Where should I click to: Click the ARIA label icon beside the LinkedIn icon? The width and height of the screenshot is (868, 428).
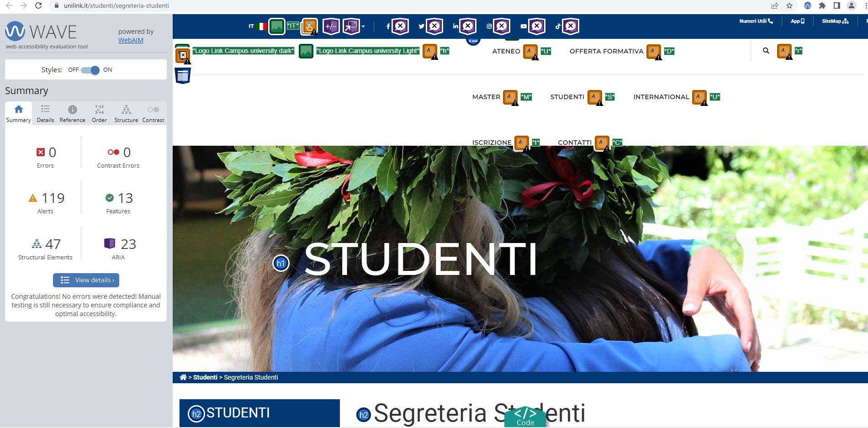(x=468, y=26)
